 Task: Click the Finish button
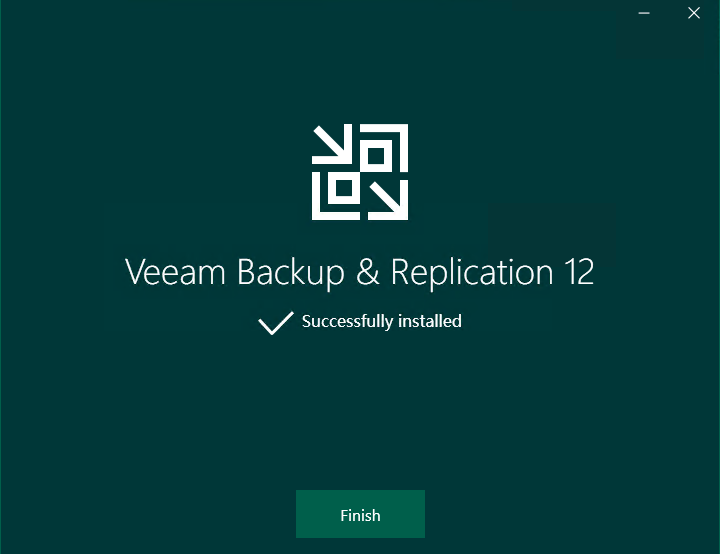360,514
